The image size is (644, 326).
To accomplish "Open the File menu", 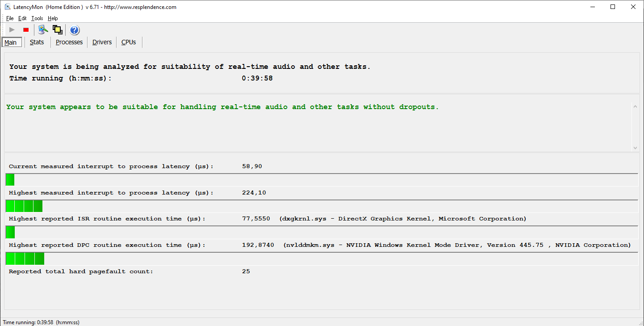I will click(x=9, y=18).
